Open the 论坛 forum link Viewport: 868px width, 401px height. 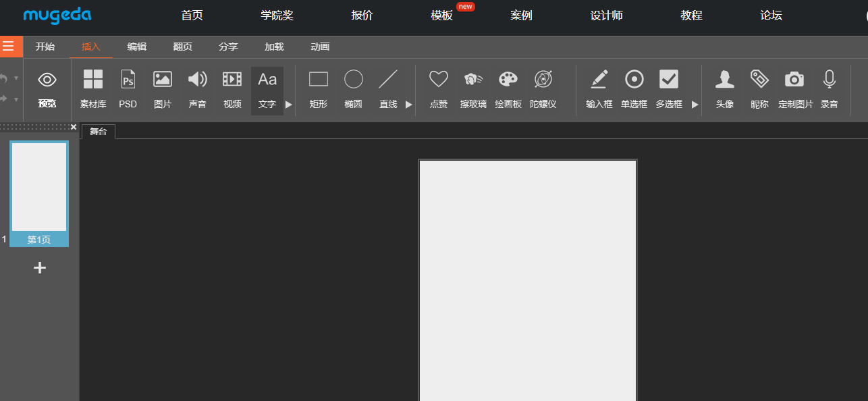pos(771,16)
